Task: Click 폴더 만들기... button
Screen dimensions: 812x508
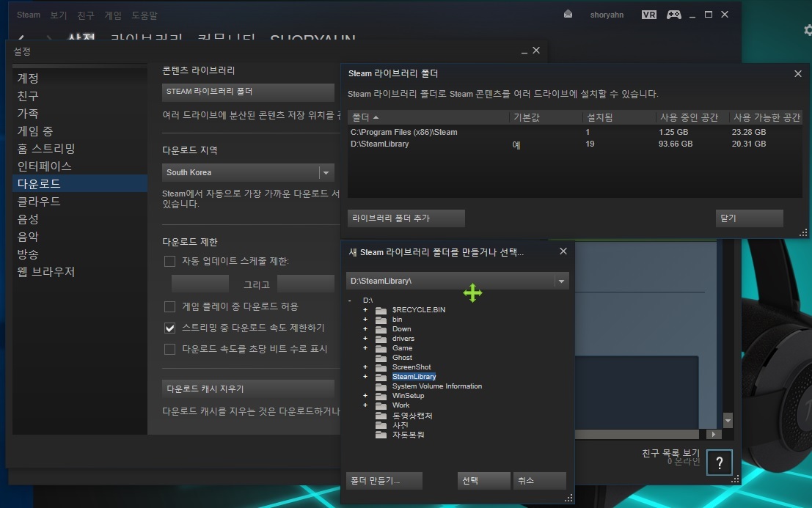Action: click(384, 481)
